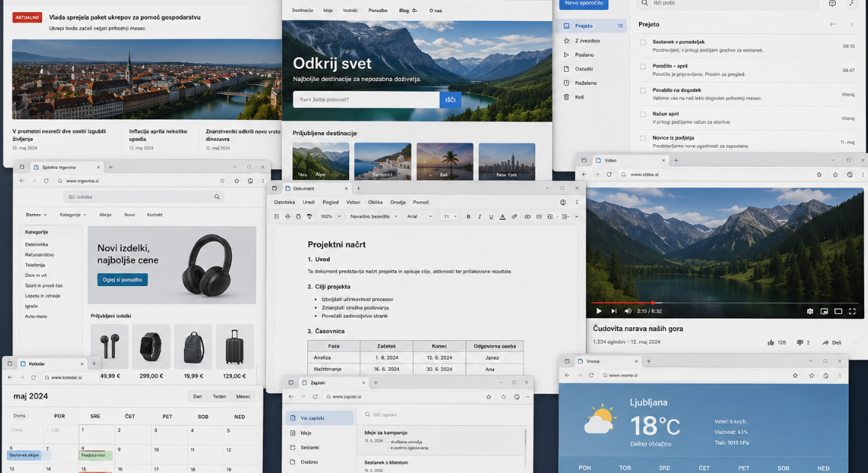Switch video to theater mode
The height and width of the screenshot is (473, 868).
[838, 312]
